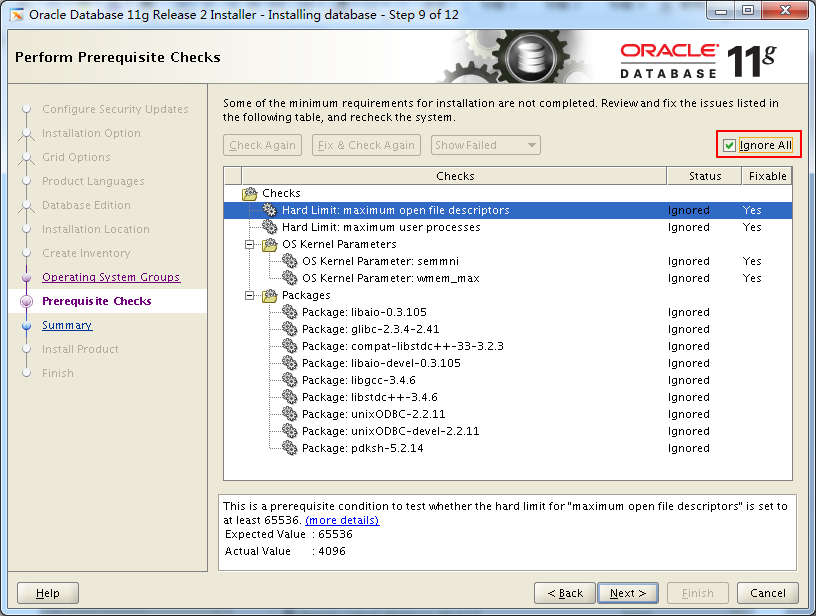
Task: Click the gear icon for OS Kernel Parameter semmni
Action: pos(289,261)
